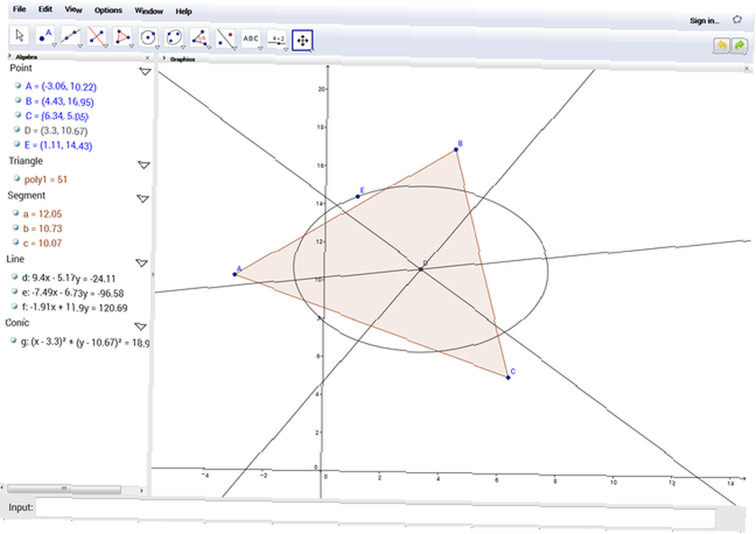Click the Algebra panel title
The height and width of the screenshot is (534, 756).
click(x=26, y=57)
